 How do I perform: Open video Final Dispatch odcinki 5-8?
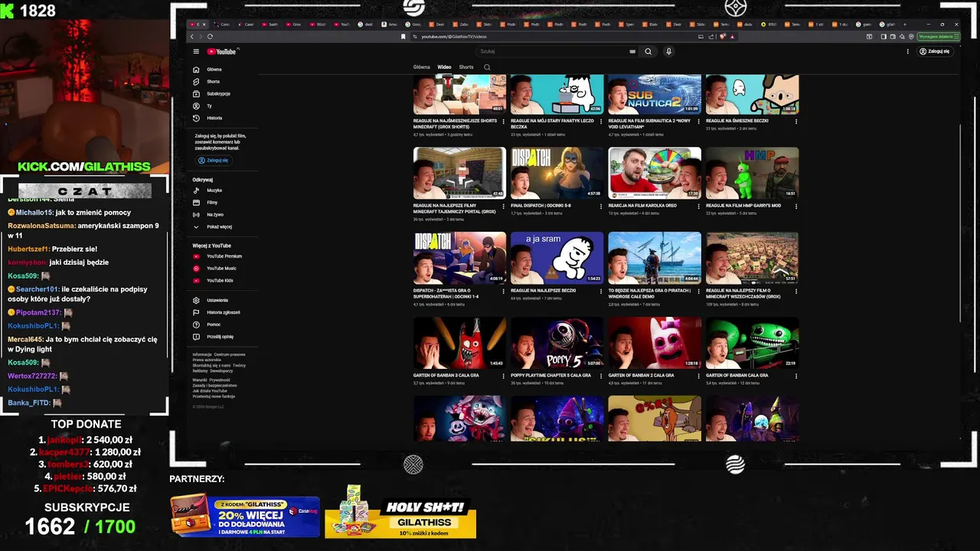[557, 173]
